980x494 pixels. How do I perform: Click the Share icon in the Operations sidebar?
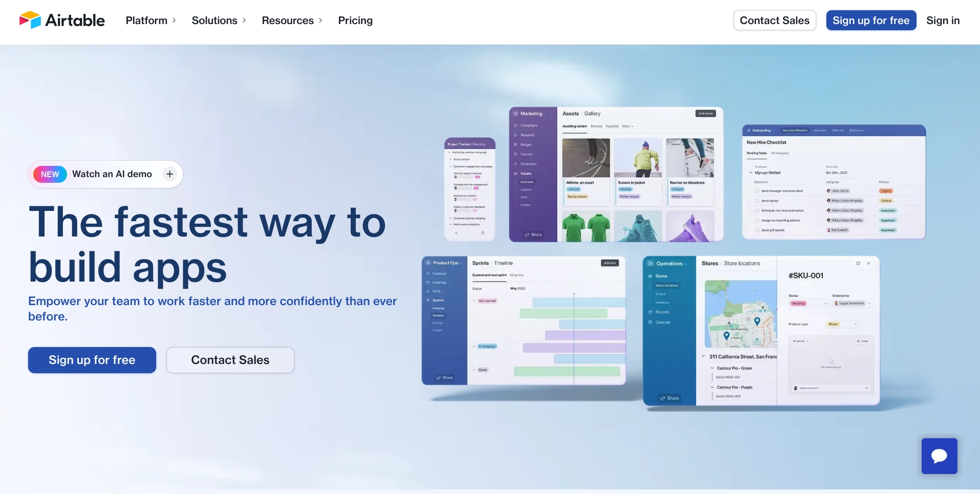[x=669, y=398]
